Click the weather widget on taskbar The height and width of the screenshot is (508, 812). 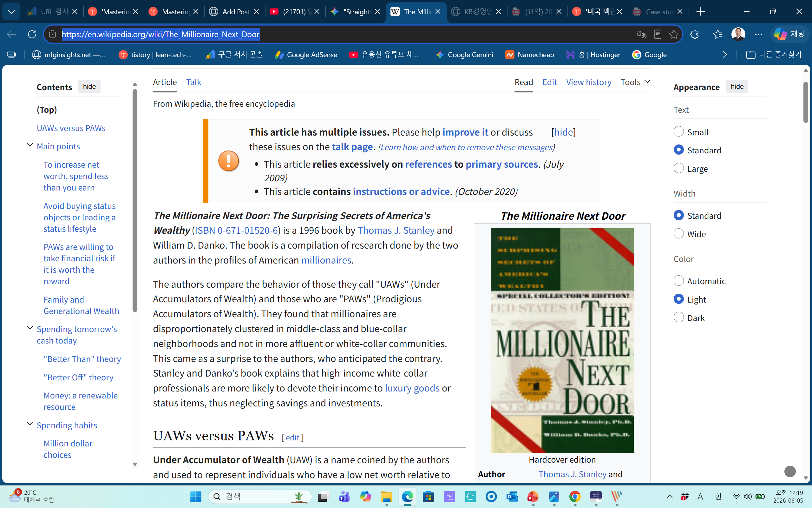(x=31, y=496)
